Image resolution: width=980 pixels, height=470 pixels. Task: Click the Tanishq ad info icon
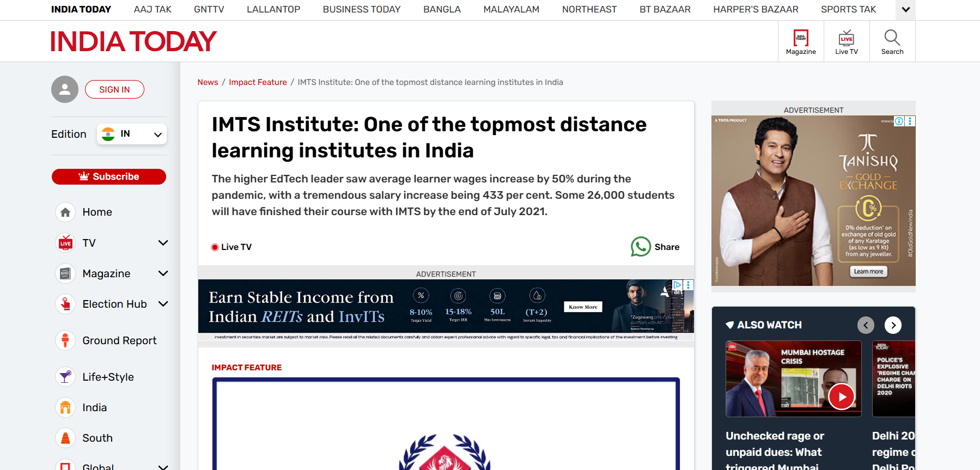click(899, 121)
